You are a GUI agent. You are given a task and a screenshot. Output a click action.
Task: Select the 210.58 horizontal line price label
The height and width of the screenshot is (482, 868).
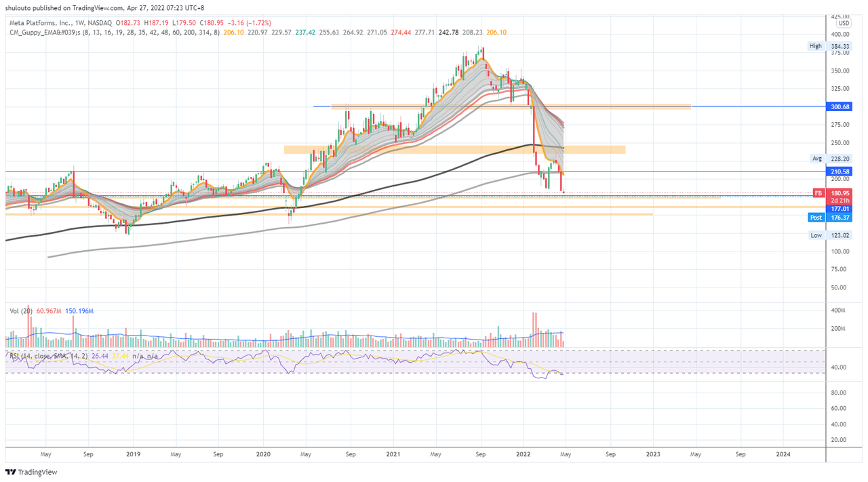[840, 172]
